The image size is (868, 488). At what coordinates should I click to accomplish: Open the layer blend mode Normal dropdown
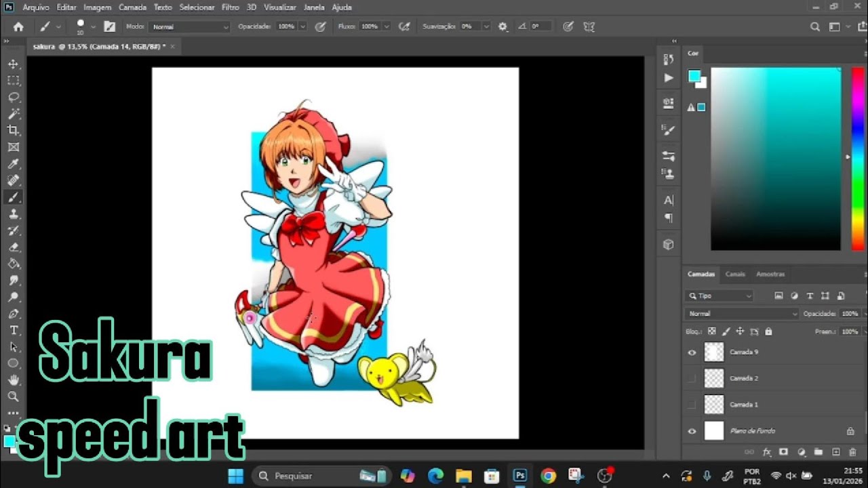point(742,314)
